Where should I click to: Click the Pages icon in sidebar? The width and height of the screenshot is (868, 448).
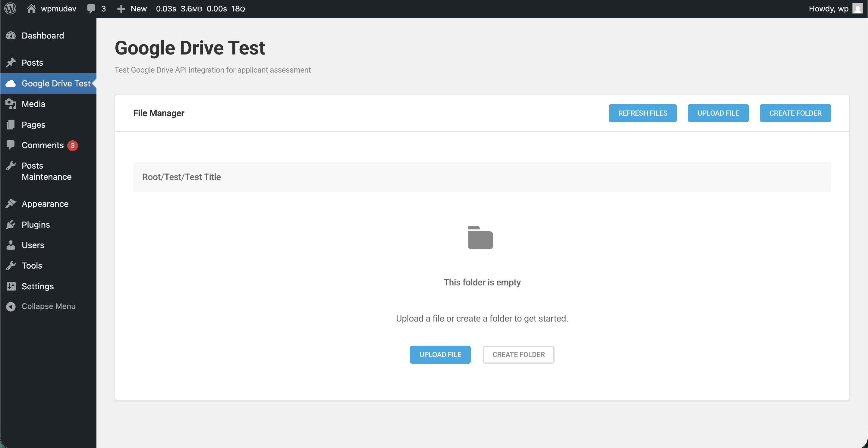(x=11, y=125)
